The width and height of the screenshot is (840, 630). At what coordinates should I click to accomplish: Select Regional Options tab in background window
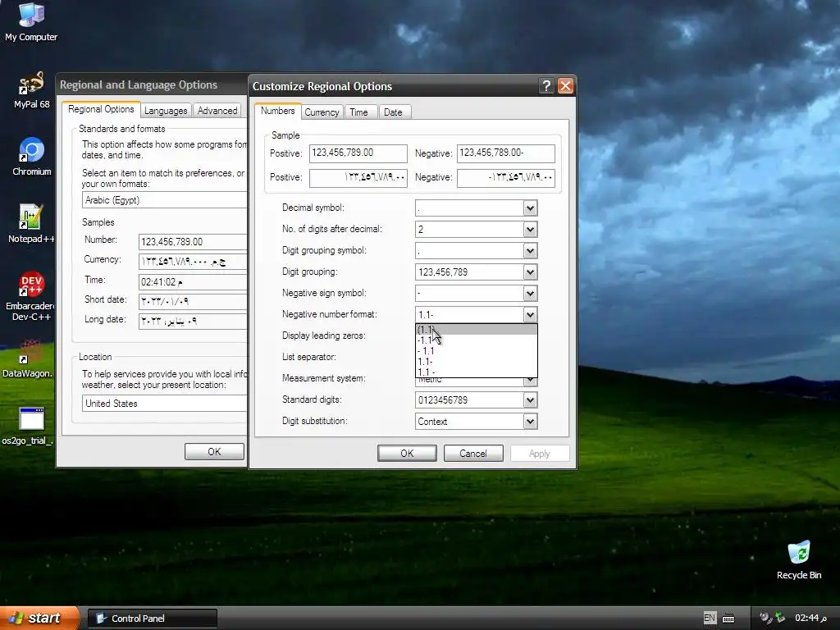point(101,109)
